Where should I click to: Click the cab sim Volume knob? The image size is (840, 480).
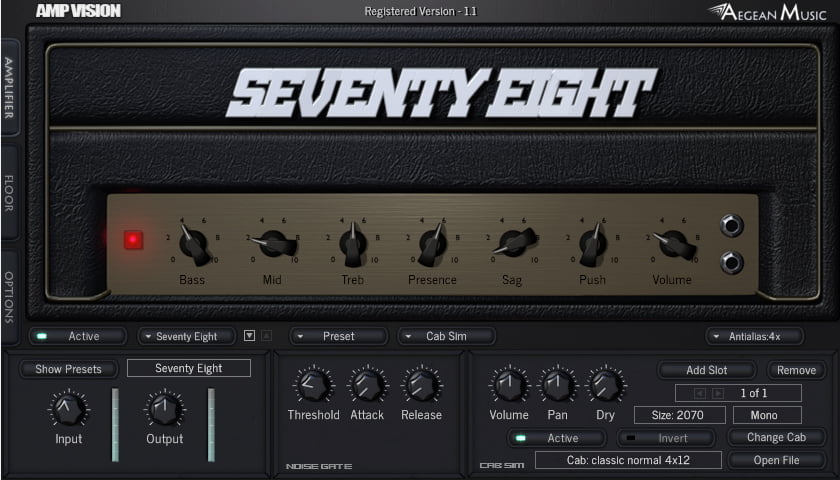click(x=509, y=385)
